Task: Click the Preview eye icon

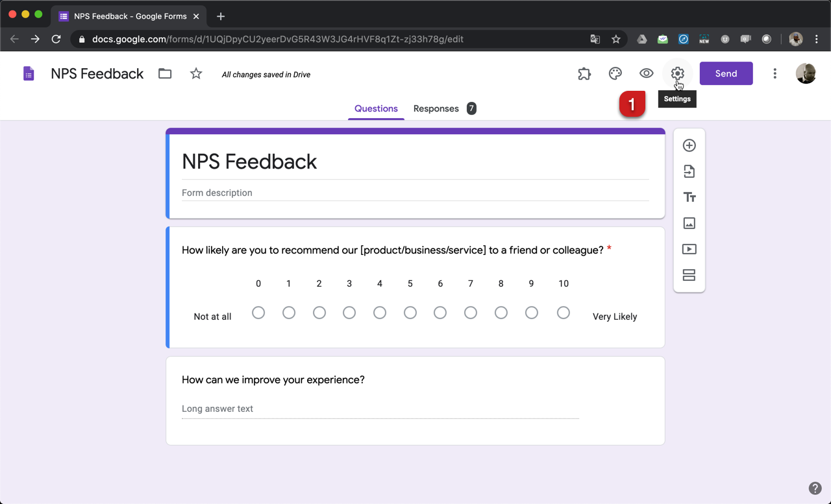Action: coord(646,73)
